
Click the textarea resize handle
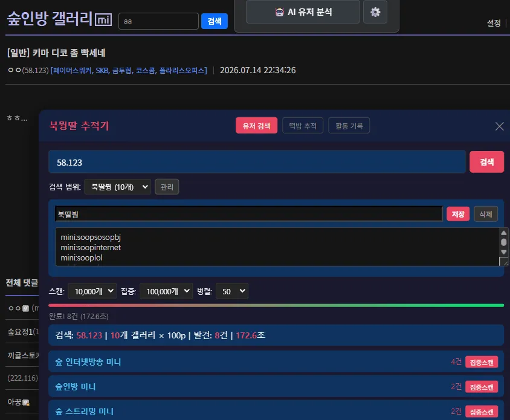504,262
